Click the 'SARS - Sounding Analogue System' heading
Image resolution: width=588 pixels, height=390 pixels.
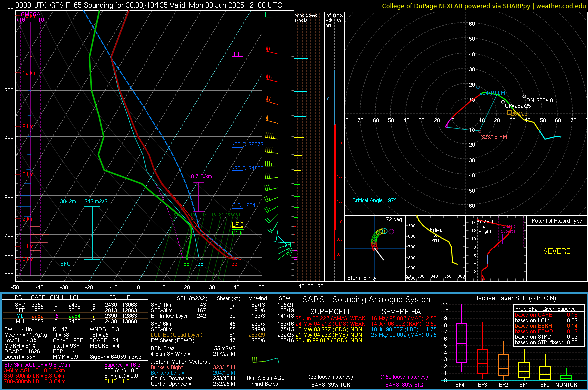tap(367, 300)
